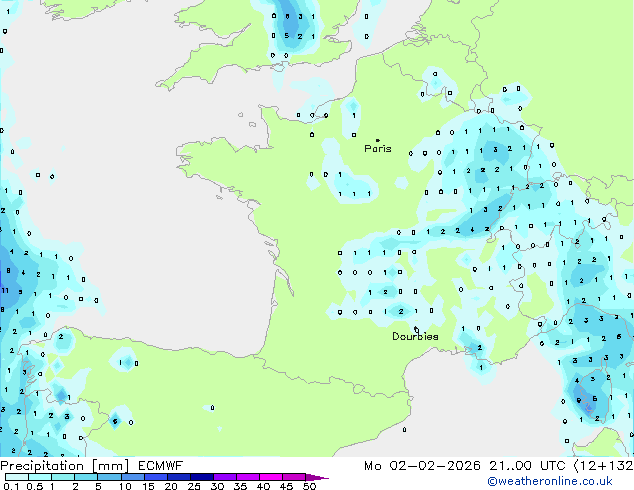
Task: Click the Dourbies point marker above its label
Action: pyautogui.click(x=416, y=328)
